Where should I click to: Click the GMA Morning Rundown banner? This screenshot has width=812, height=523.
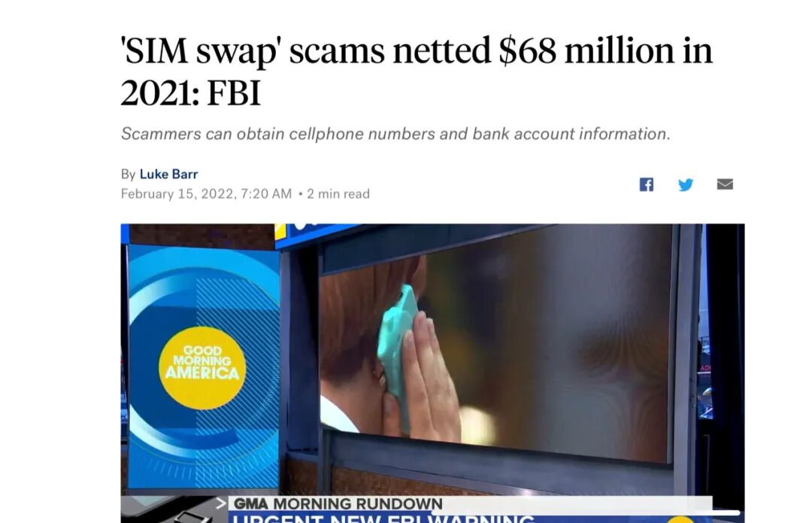[x=338, y=503]
